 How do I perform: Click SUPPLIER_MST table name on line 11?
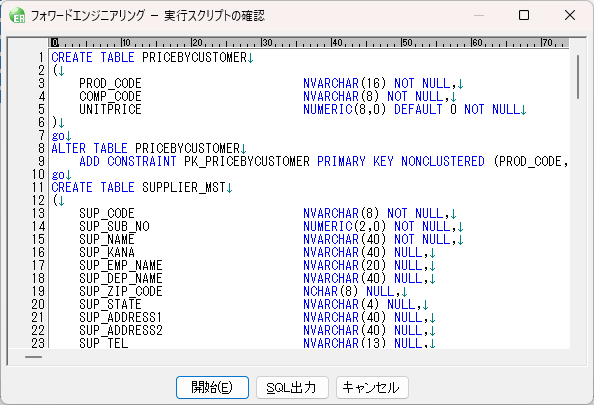tap(184, 188)
